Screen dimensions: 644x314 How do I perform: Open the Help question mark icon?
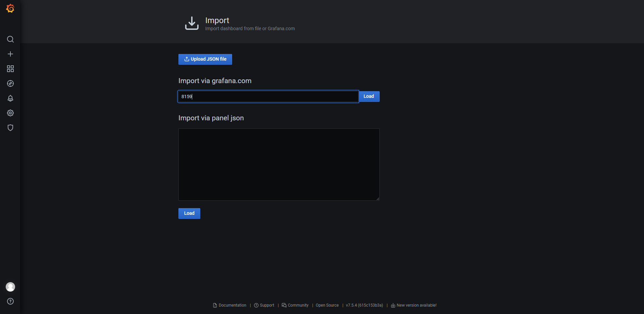[10, 301]
